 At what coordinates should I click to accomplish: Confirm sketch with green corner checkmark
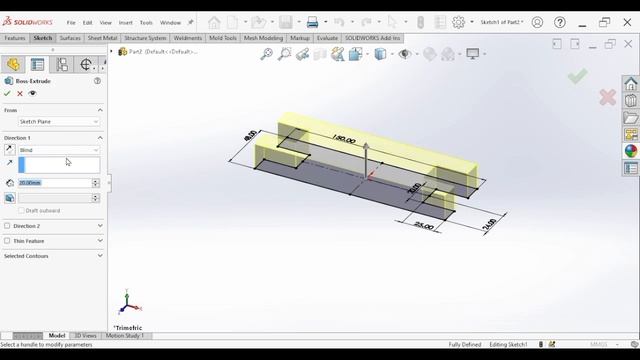[x=578, y=76]
